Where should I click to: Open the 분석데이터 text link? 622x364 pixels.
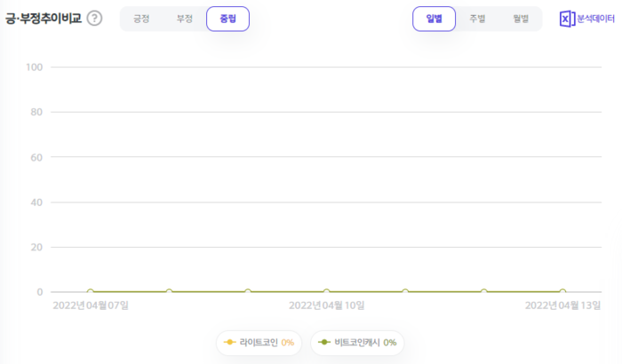(595, 19)
